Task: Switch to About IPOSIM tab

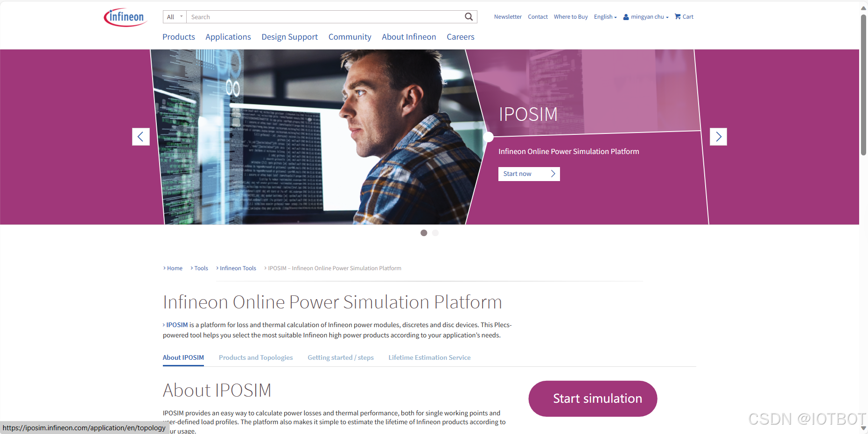Action: (183, 357)
